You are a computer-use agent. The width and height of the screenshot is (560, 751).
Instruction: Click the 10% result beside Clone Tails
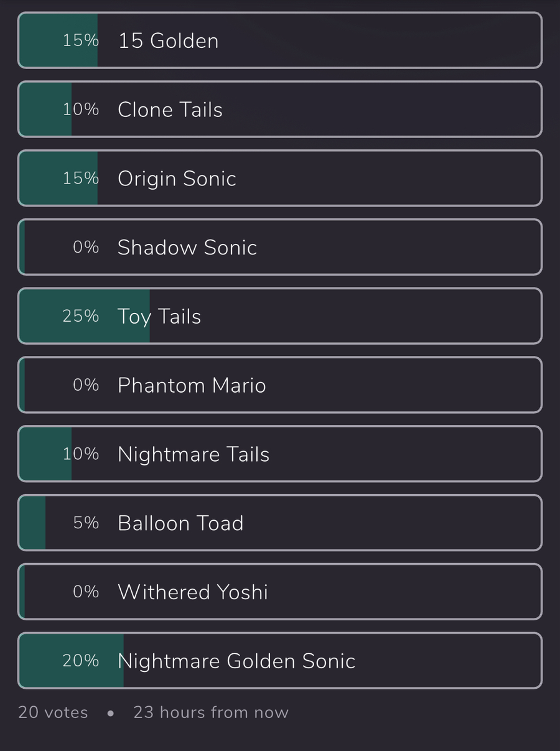81,110
